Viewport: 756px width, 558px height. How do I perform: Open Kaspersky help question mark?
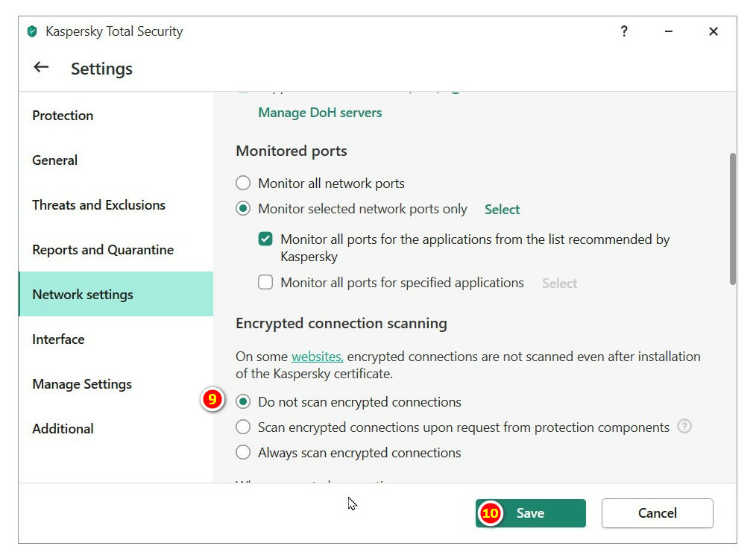(624, 31)
